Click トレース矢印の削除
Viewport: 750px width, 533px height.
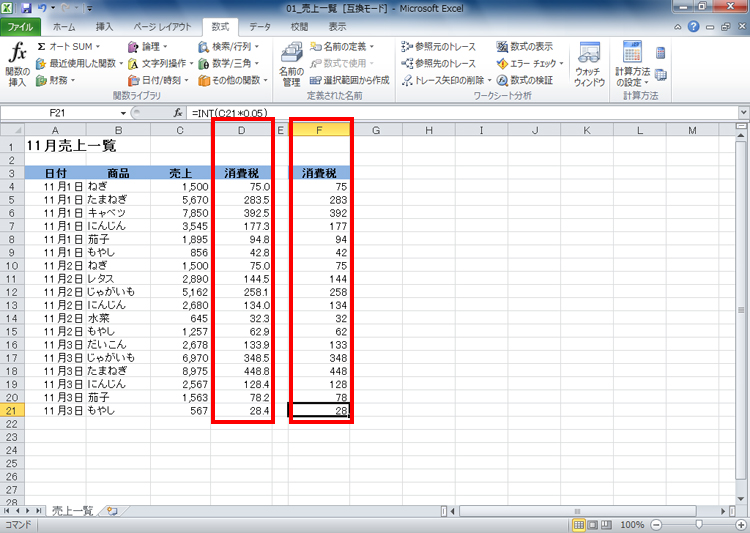(x=443, y=80)
